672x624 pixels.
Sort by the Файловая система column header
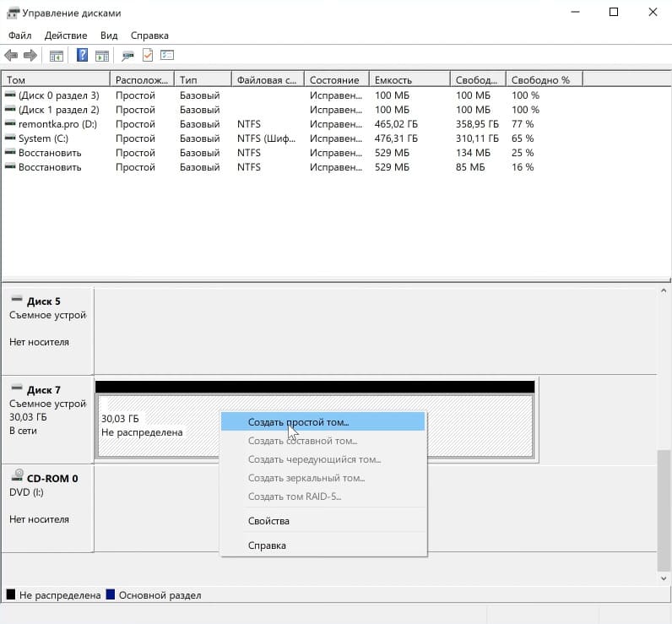268,79
